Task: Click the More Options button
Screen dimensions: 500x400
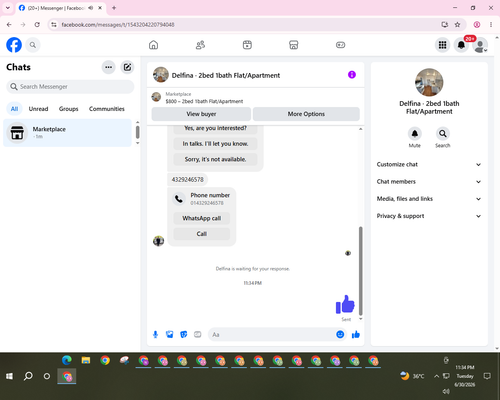Action: point(306,114)
